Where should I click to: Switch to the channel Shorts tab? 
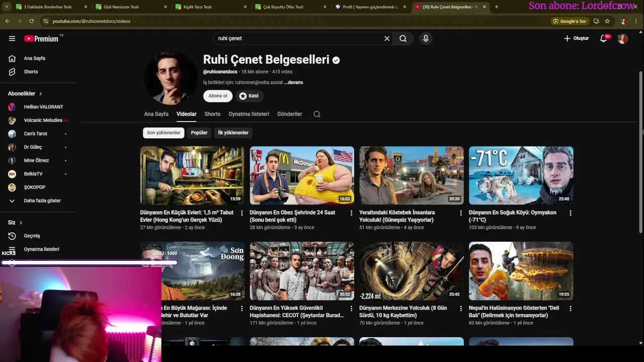click(x=212, y=114)
